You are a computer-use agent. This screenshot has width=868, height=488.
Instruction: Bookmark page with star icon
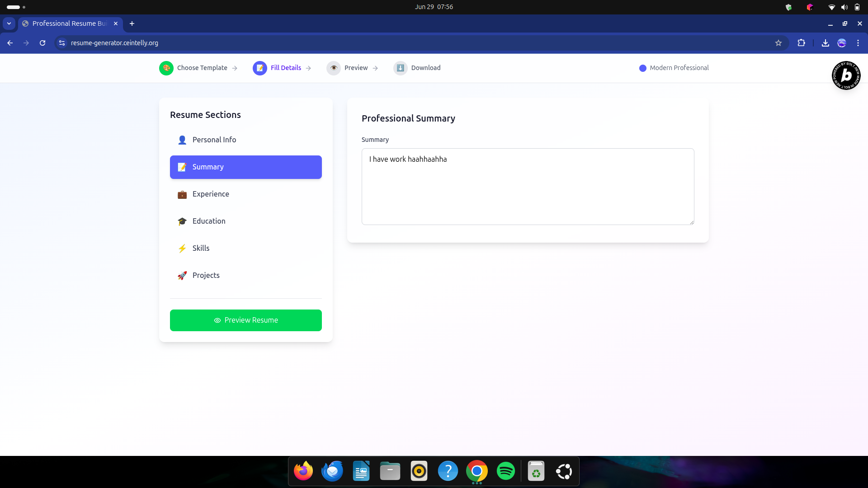point(778,43)
